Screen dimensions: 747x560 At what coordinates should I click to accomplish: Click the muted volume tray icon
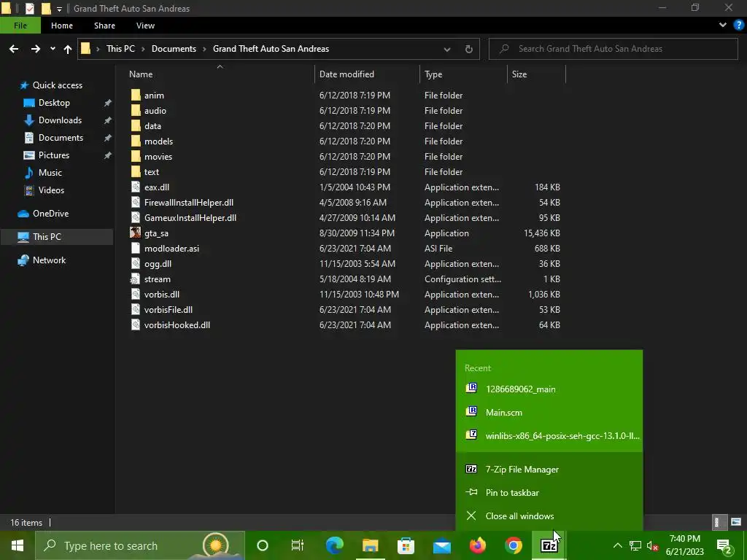click(653, 545)
